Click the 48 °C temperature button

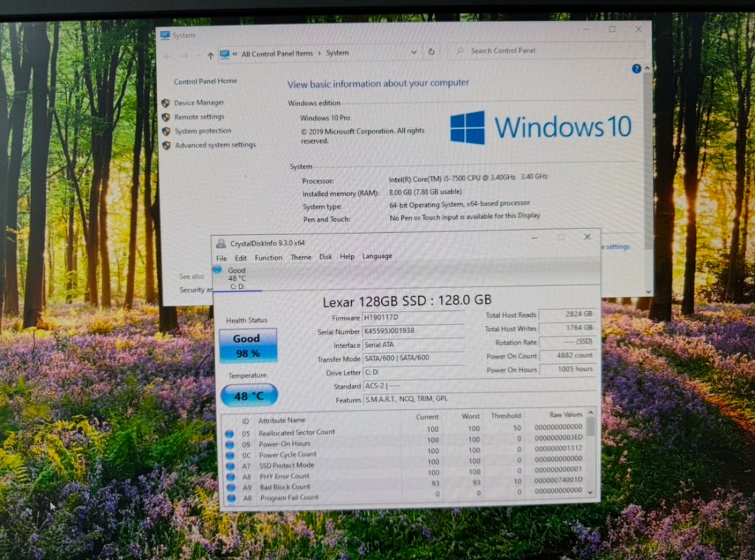(249, 396)
